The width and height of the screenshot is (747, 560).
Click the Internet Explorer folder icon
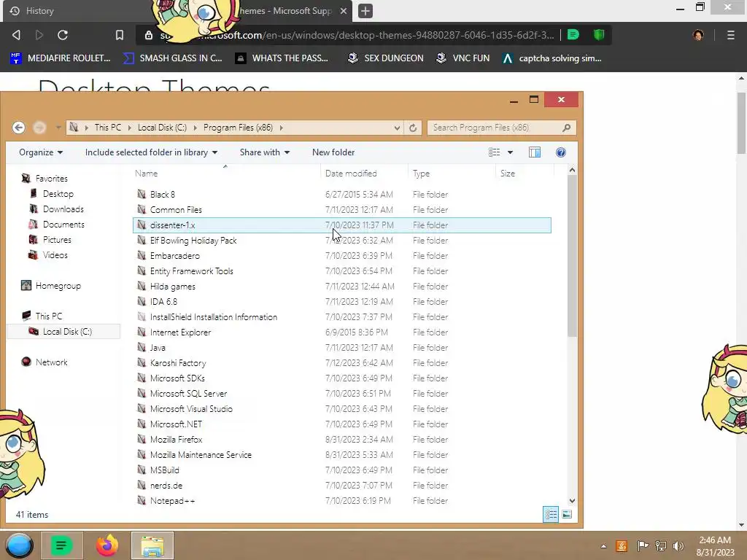click(142, 332)
